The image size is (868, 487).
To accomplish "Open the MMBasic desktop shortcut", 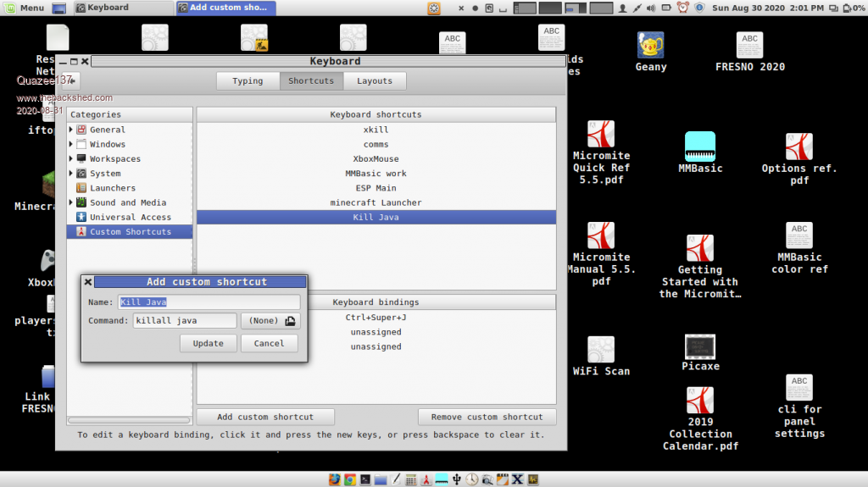I will click(700, 147).
